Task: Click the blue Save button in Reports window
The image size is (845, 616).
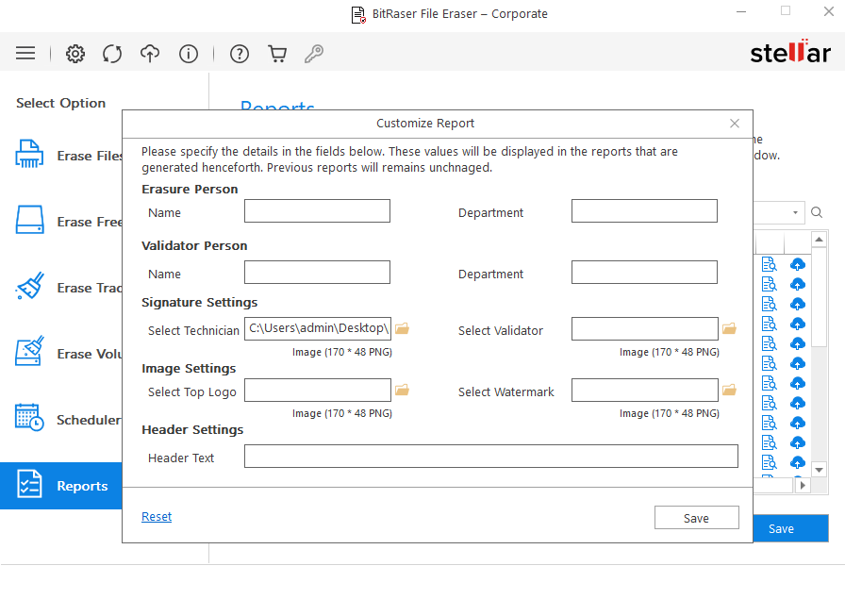Action: pos(790,528)
